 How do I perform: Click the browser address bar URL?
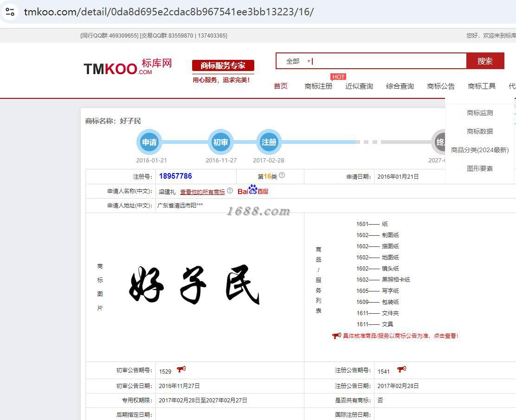[x=169, y=12]
